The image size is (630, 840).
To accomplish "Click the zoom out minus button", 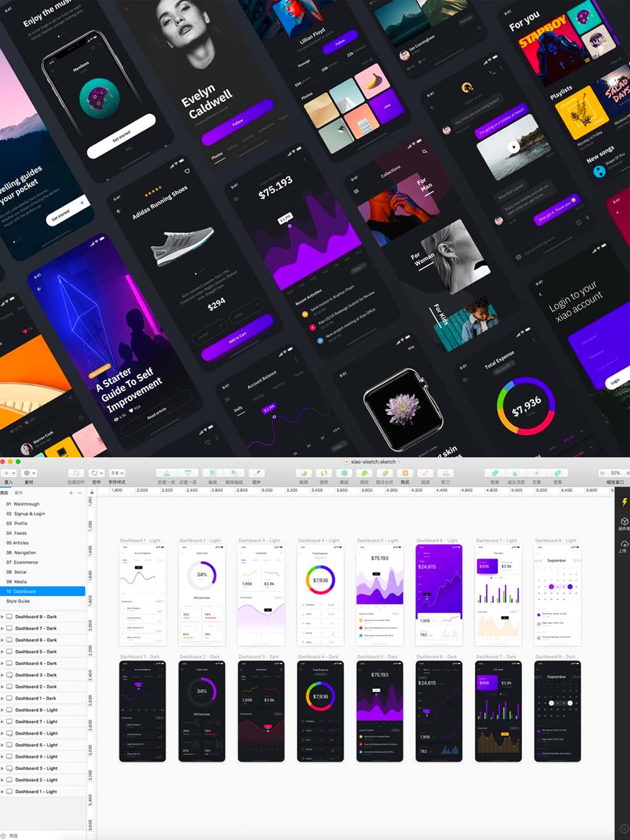I will click(602, 473).
